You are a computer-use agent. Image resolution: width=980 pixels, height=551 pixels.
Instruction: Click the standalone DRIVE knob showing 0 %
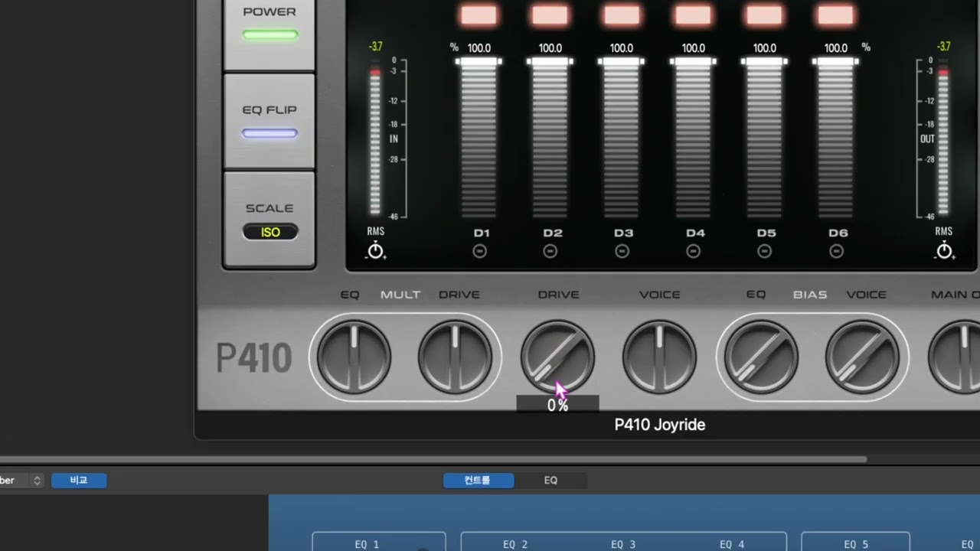coord(557,357)
